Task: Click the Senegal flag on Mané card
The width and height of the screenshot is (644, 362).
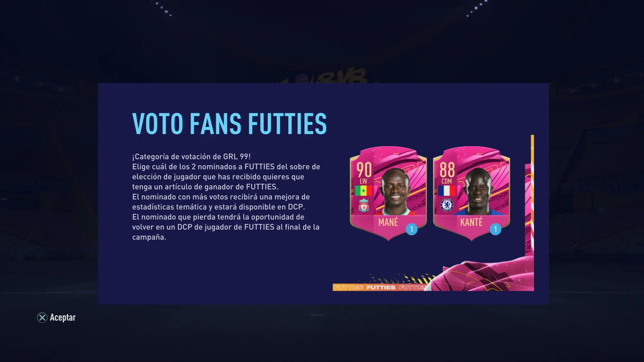Action: 364,190
